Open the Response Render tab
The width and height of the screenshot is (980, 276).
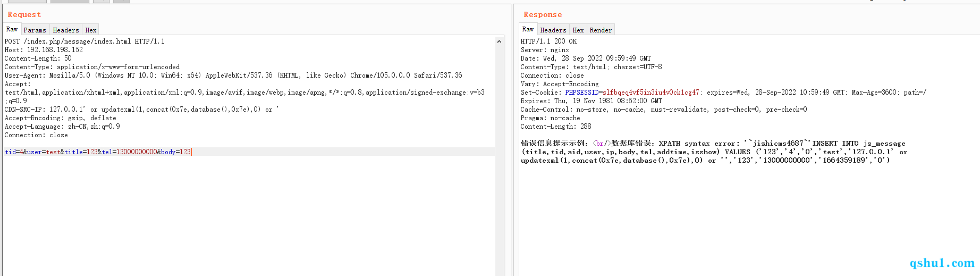601,30
